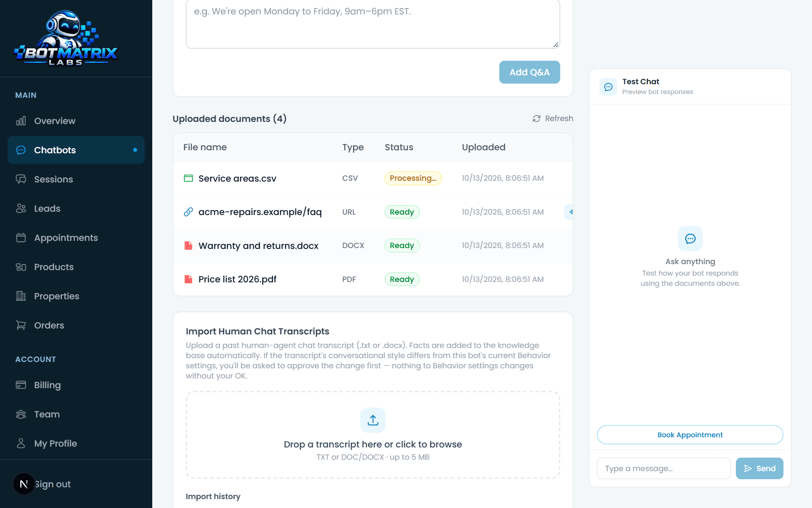Click the PDF icon for Price list 2026.pdf

[188, 279]
